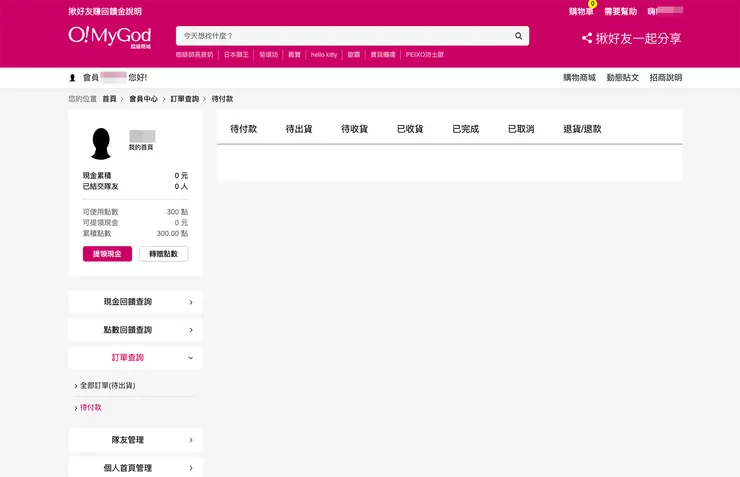740x477 pixels.
Task: Switch to the 已取消 tab
Action: pos(521,129)
